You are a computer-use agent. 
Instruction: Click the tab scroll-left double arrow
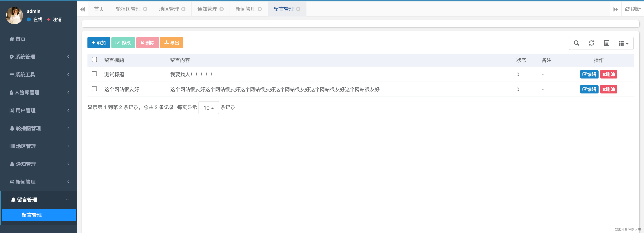82,9
